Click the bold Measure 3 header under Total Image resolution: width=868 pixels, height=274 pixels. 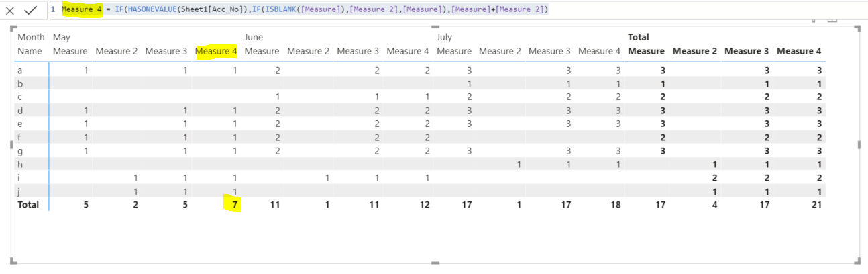[747, 51]
